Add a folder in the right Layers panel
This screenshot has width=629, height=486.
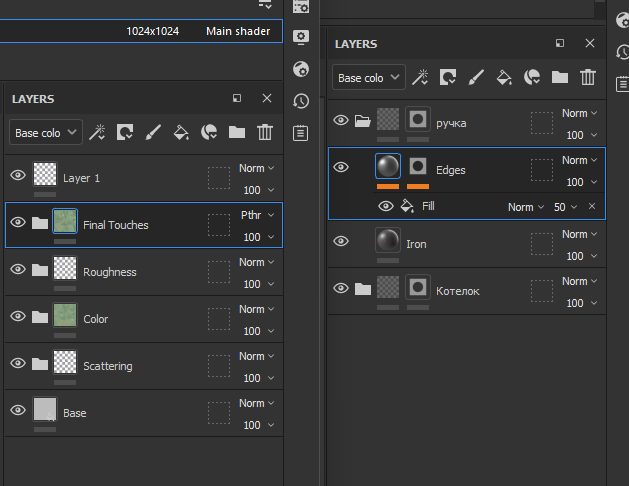click(x=560, y=77)
